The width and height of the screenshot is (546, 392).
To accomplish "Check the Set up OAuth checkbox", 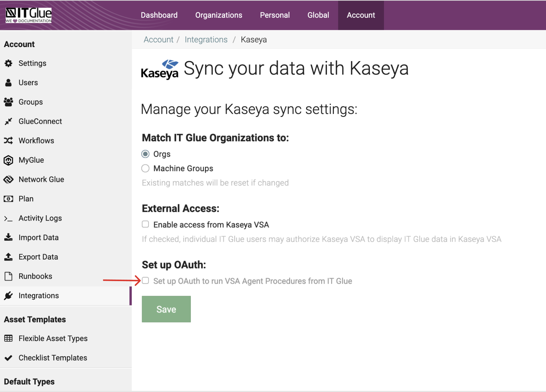I will tap(145, 281).
